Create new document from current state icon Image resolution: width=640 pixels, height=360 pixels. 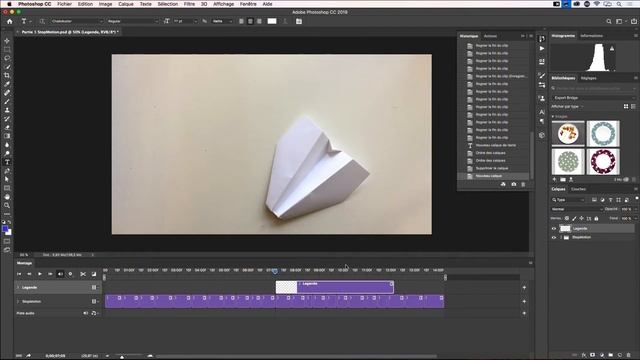pos(503,184)
